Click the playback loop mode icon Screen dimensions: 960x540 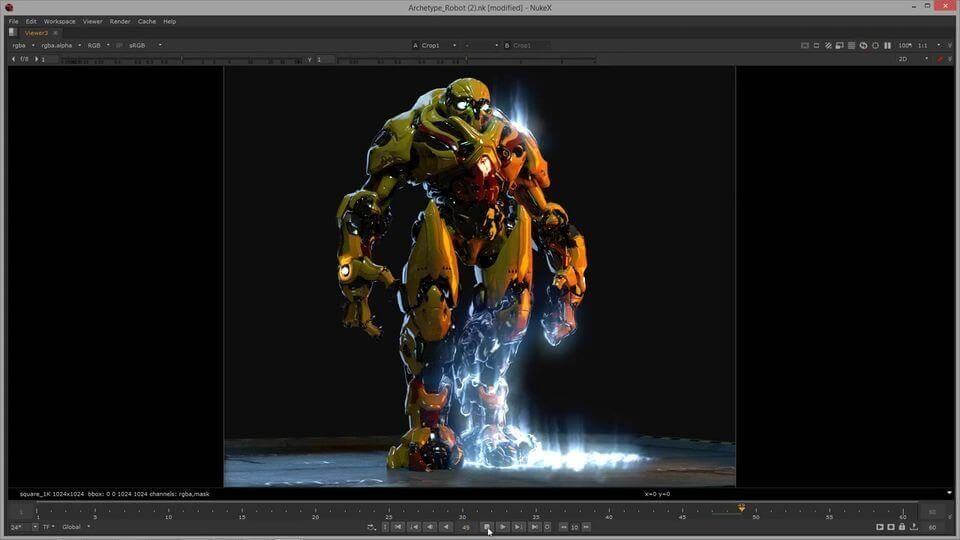[371, 527]
